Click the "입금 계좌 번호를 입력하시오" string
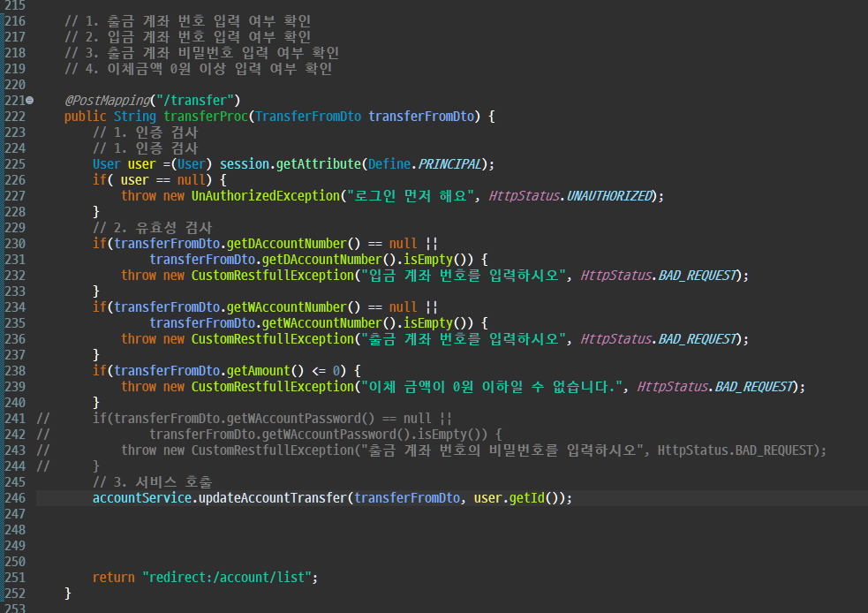868x613 pixels. coord(464,276)
